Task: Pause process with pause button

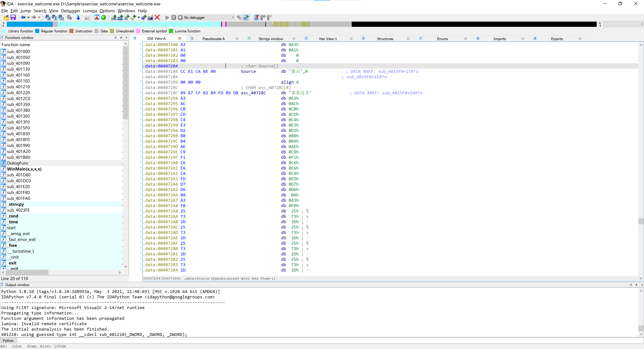Action: (x=174, y=17)
